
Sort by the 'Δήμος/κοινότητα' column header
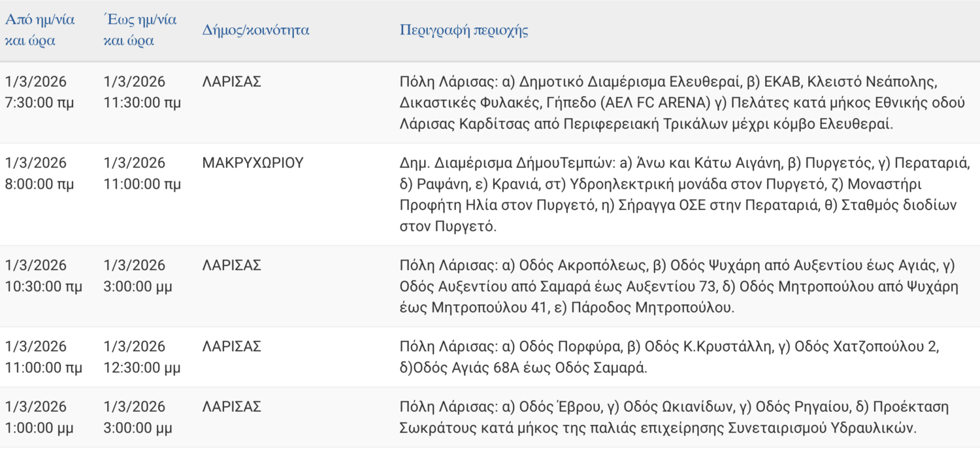pyautogui.click(x=256, y=30)
